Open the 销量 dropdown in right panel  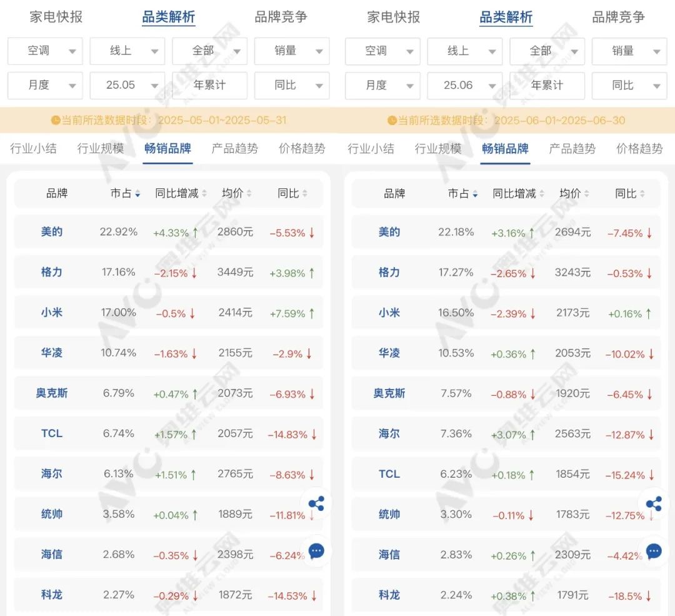click(629, 51)
